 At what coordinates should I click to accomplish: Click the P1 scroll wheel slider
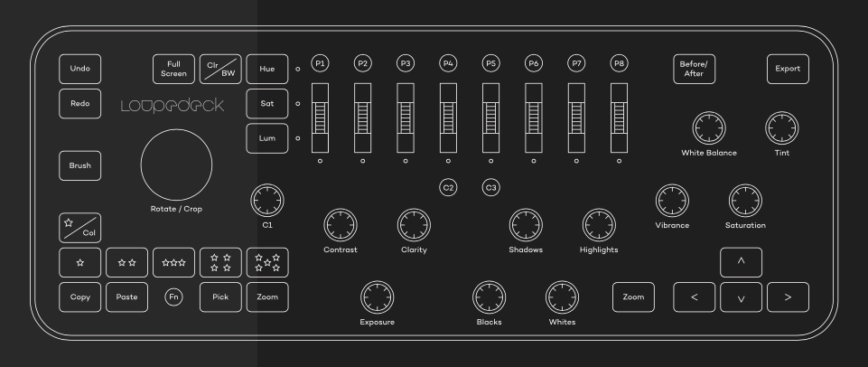click(321, 118)
